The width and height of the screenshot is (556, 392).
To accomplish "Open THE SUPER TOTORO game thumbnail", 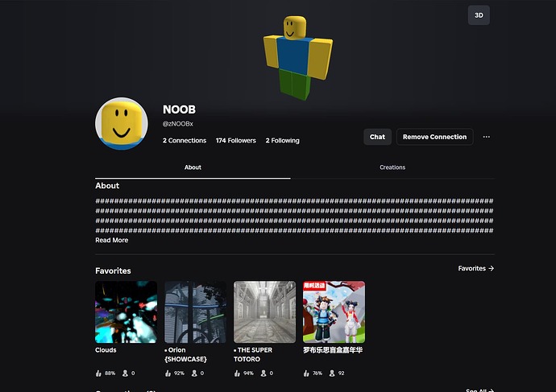I will [264, 312].
